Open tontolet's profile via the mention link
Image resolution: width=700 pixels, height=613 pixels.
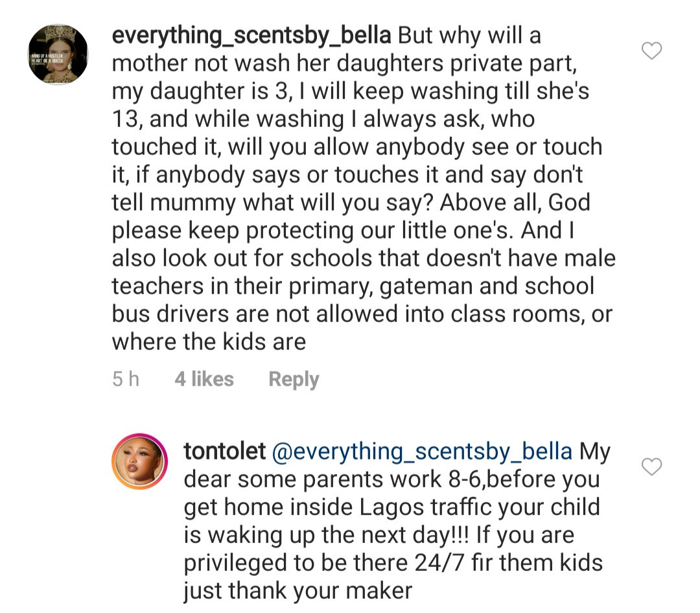pos(423,451)
